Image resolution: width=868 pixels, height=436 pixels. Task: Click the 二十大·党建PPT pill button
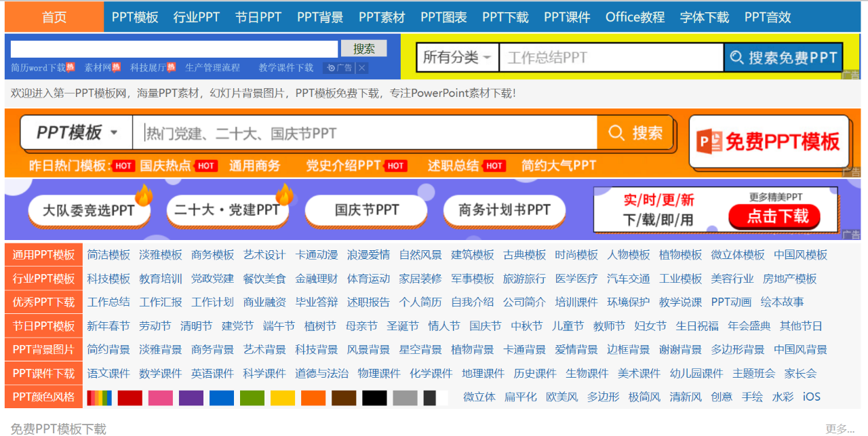click(x=227, y=210)
